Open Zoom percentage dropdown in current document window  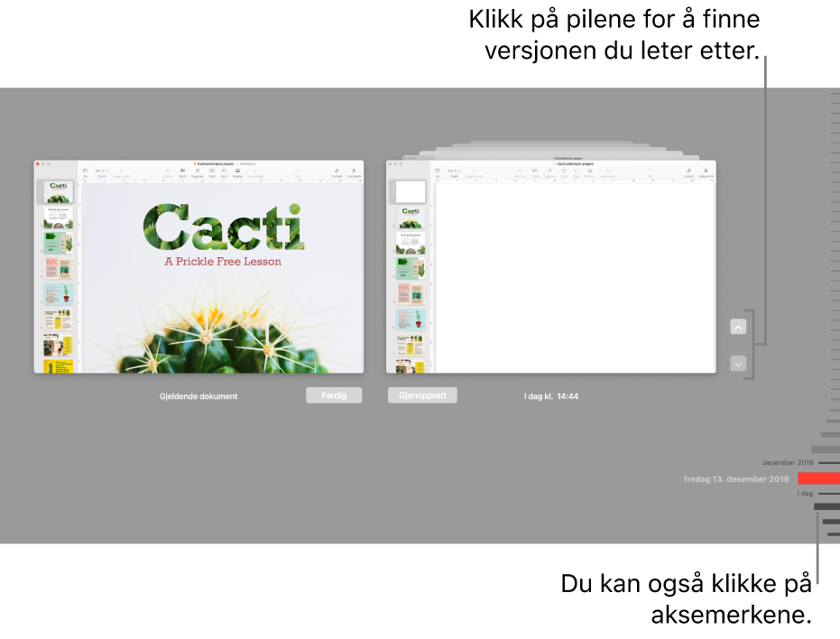pyautogui.click(x=101, y=172)
